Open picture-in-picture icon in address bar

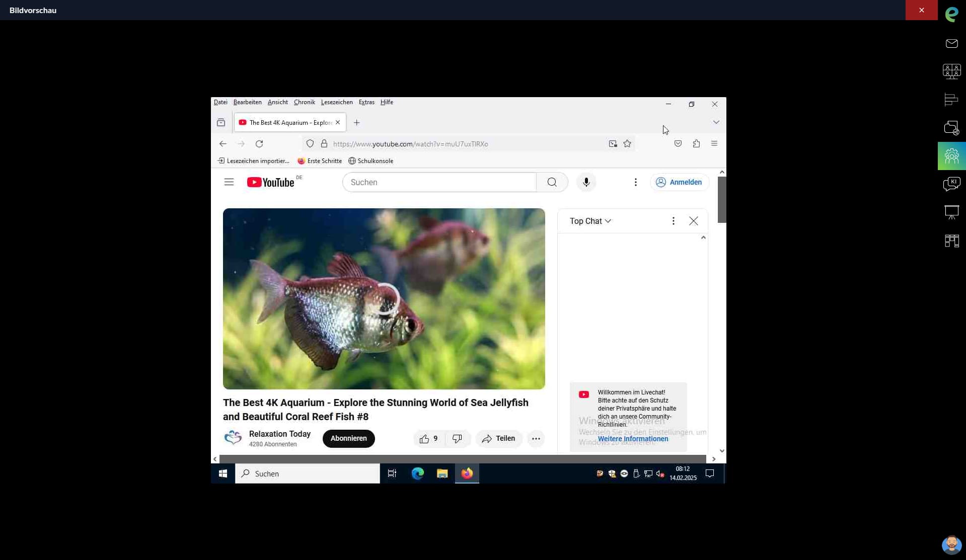click(x=613, y=144)
